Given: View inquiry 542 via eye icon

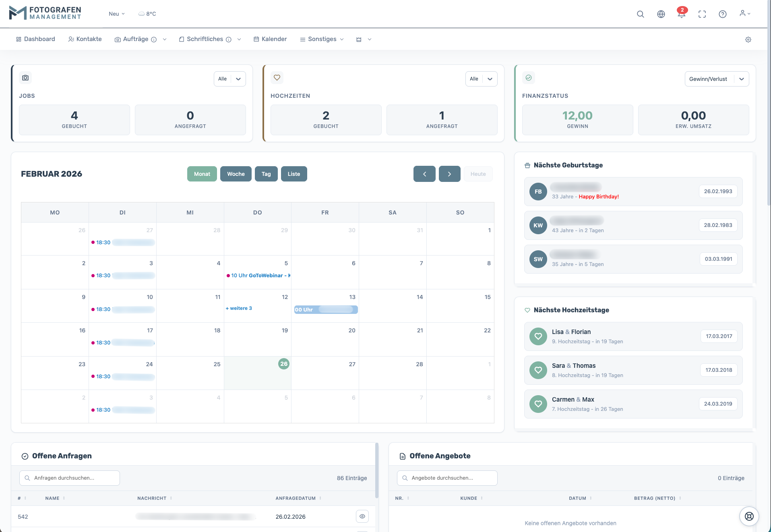Looking at the screenshot, I should pyautogui.click(x=362, y=516).
